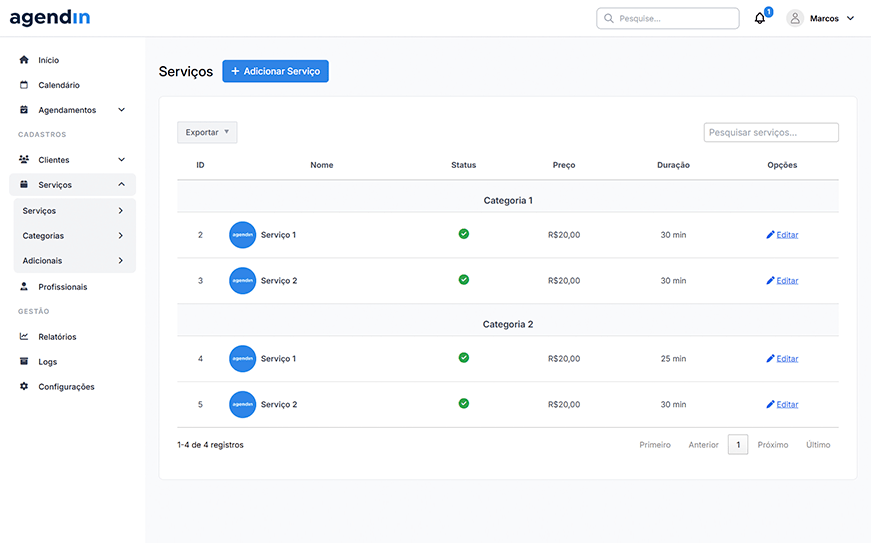
Task: Select page 1 in pagination
Action: coord(738,445)
